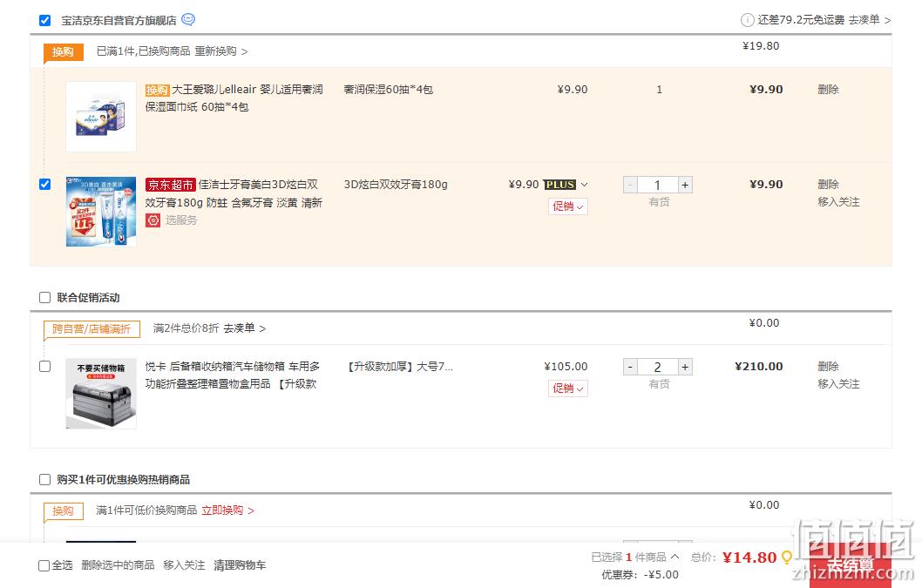Click 选服务 text under the toothpaste
The width and height of the screenshot is (922, 588).
coord(181,220)
